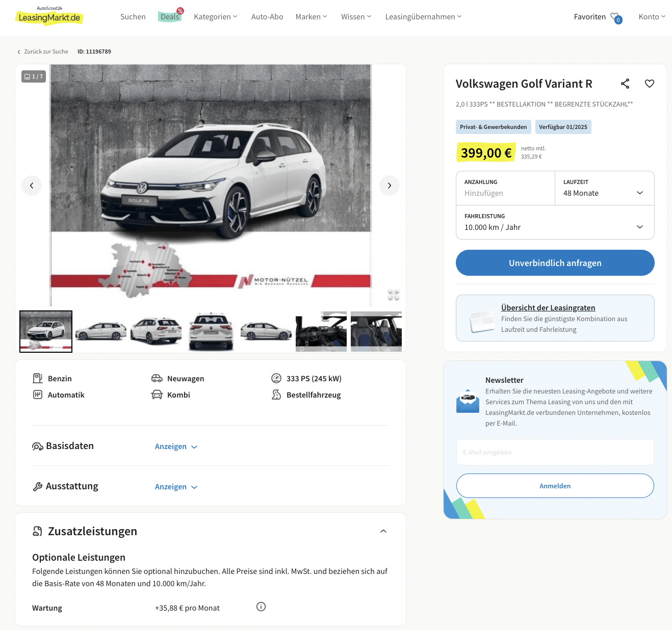The width and height of the screenshot is (672, 630).
Task: Open the Kategorien menu
Action: (x=216, y=17)
